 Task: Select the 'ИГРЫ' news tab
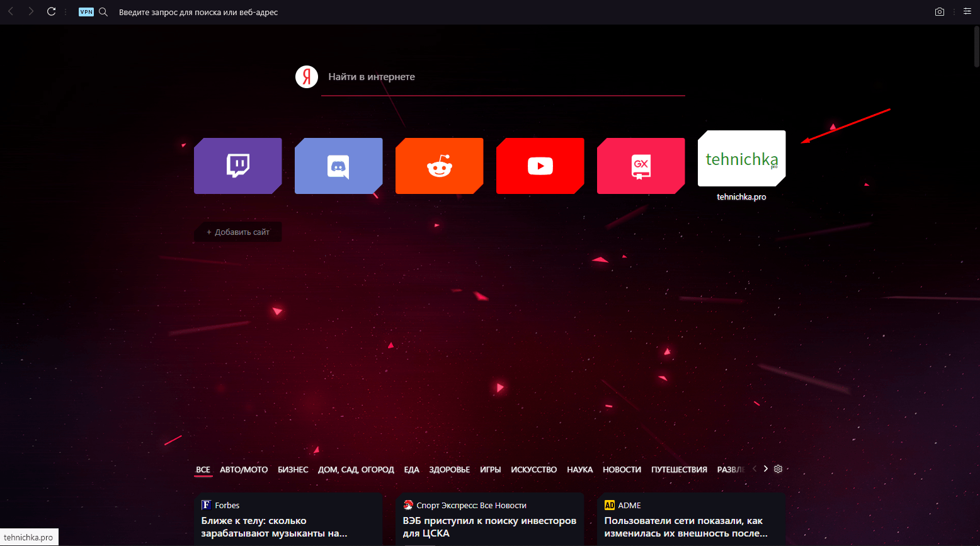pyautogui.click(x=491, y=470)
